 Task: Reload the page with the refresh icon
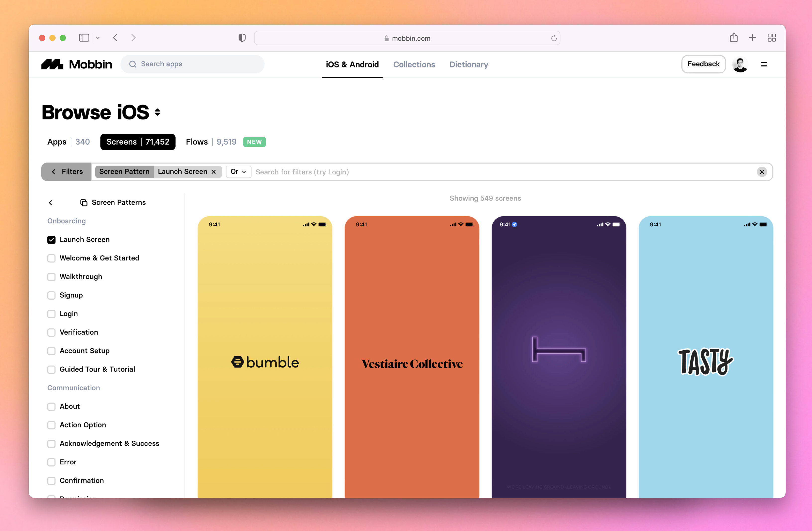click(x=554, y=38)
